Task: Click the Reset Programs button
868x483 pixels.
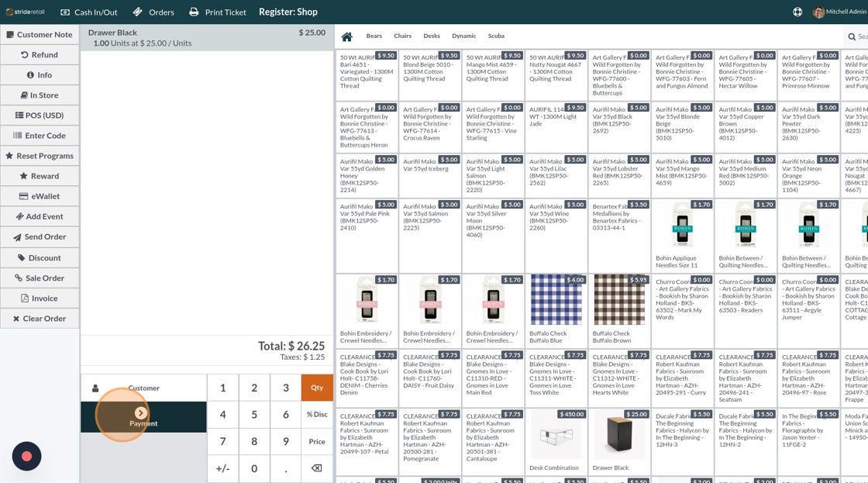Action: 40,156
